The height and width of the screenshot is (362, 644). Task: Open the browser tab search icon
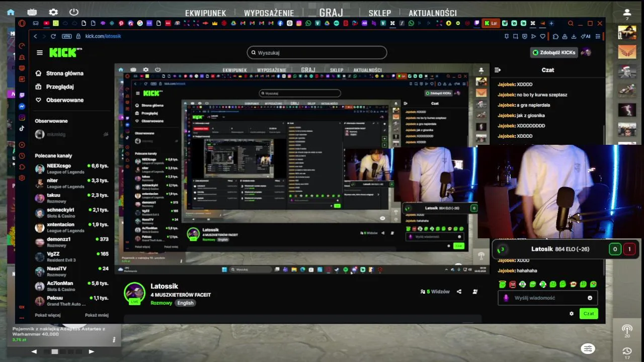pyautogui.click(x=571, y=23)
